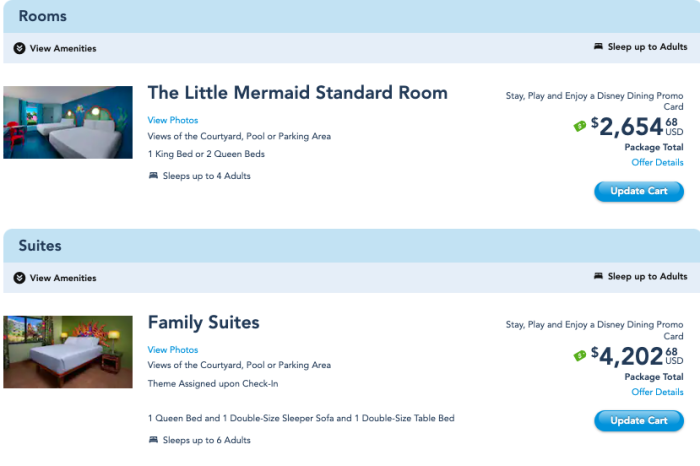Image resolution: width=700 pixels, height=466 pixels.
Task: Click bed icon next to Sleeps up to 4 Adults
Action: (x=153, y=176)
